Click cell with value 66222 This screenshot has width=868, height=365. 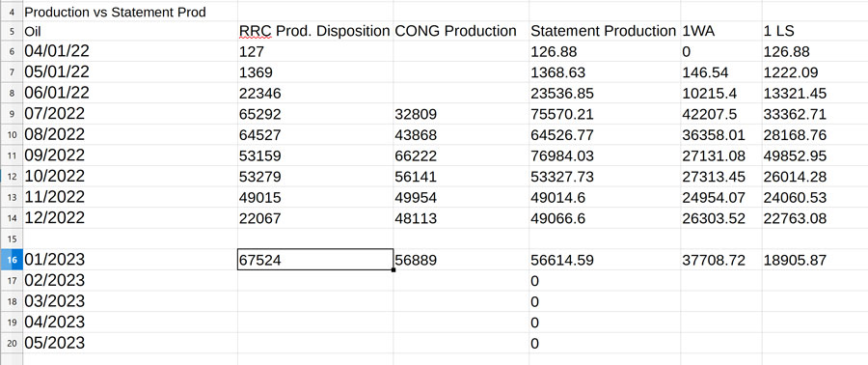click(x=461, y=155)
